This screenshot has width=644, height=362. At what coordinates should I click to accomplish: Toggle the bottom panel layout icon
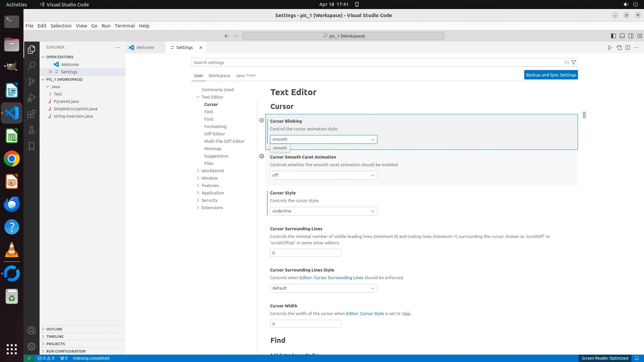622,36
